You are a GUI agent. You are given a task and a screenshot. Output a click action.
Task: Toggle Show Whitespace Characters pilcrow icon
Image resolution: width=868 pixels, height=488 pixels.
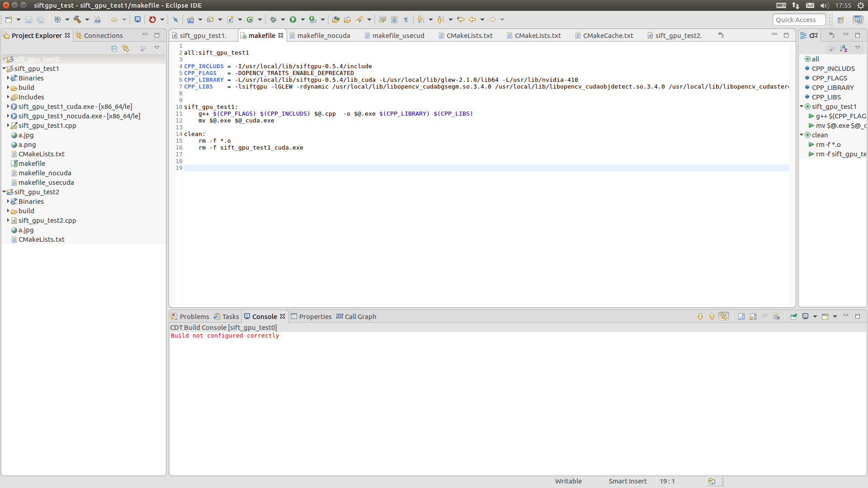point(406,19)
